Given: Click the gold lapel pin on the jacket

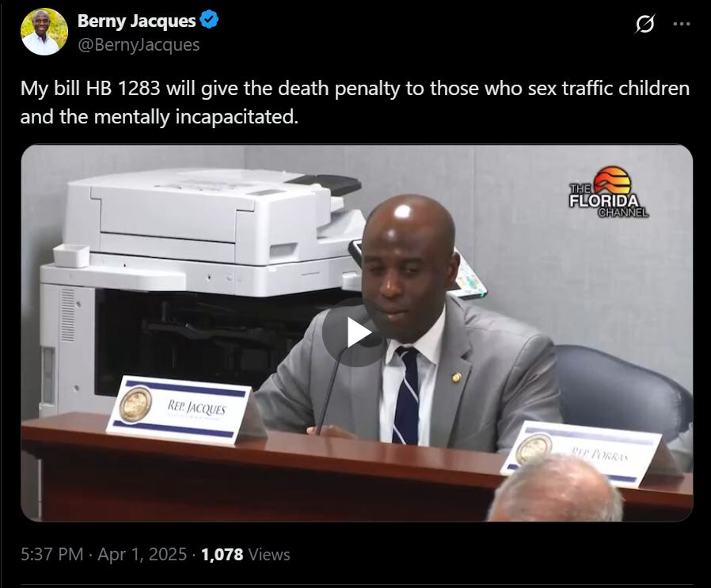Looking at the screenshot, I should click(456, 377).
